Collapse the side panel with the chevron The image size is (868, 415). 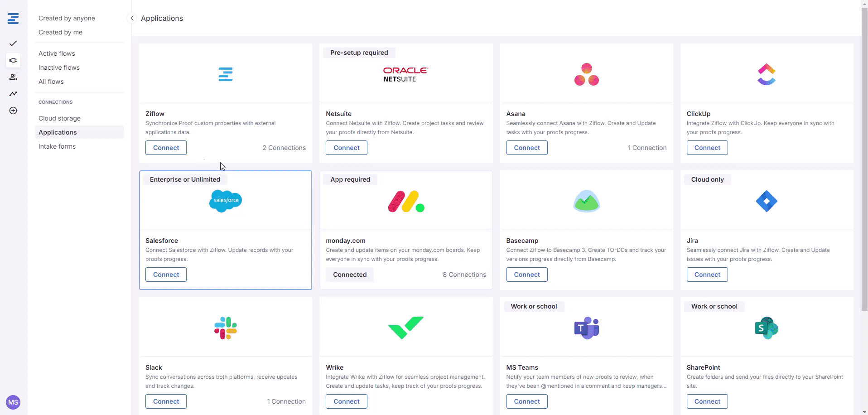132,18
